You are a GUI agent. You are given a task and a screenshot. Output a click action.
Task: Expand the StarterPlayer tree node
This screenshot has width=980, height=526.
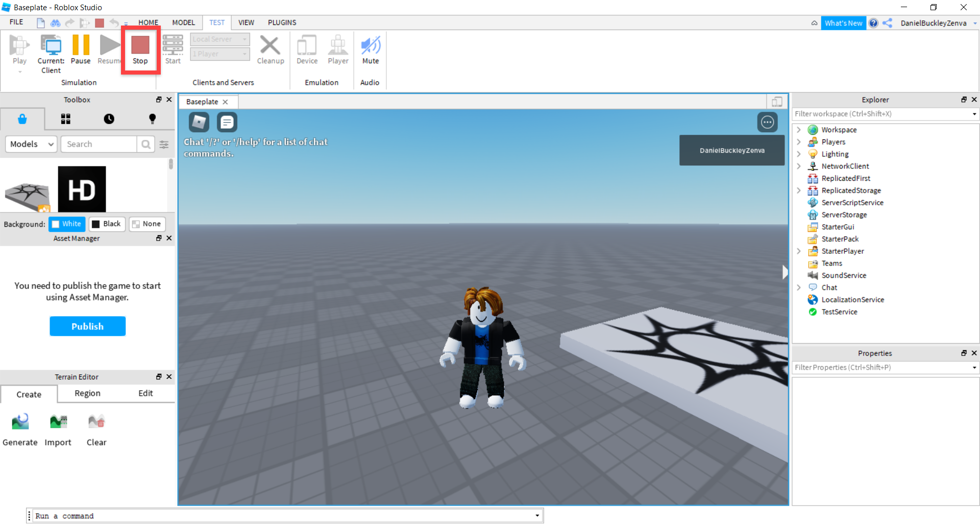(799, 251)
